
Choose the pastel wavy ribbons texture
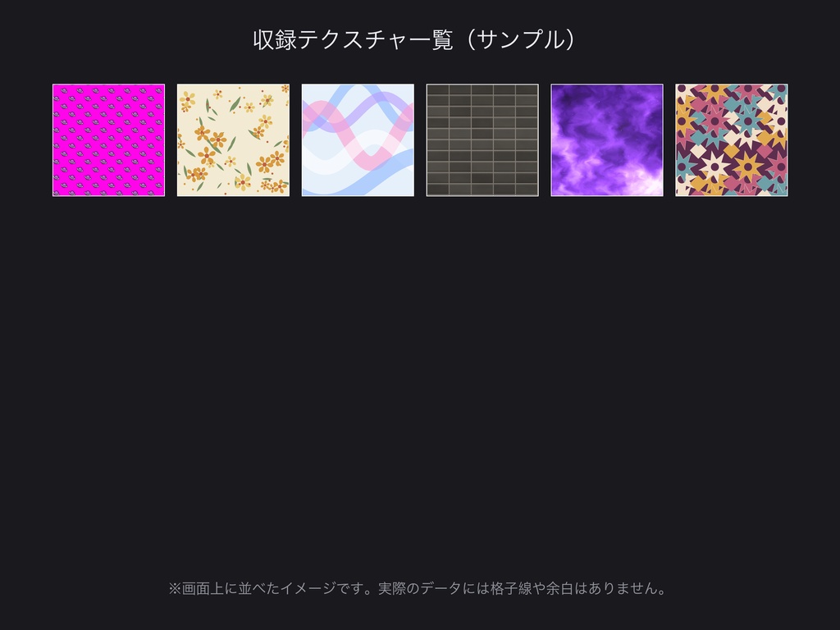pos(358,140)
